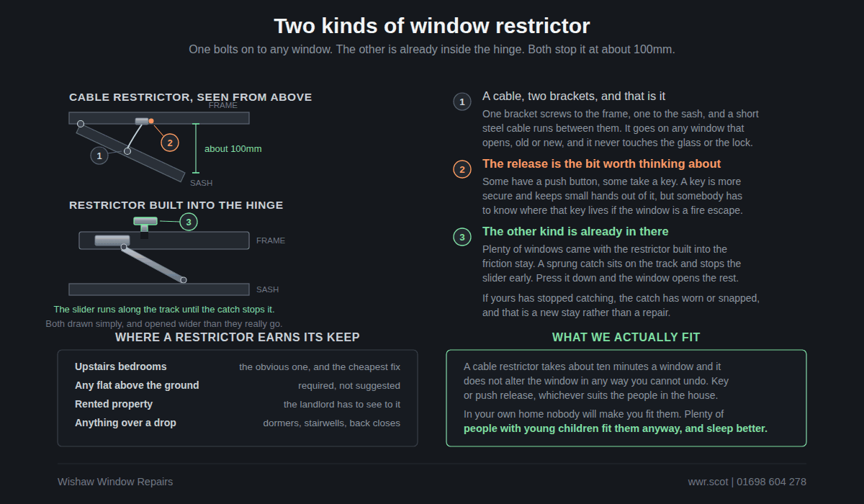Click 'the landlord has to see to it'
This screenshot has height=504, width=864.
[342, 405]
